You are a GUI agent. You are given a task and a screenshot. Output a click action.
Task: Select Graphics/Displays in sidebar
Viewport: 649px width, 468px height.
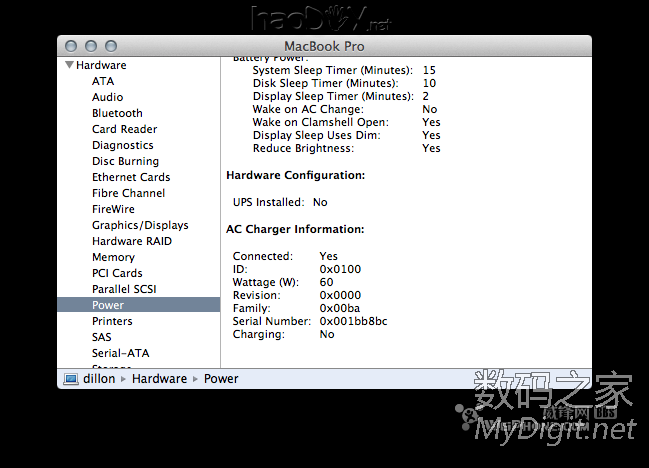[x=140, y=225]
